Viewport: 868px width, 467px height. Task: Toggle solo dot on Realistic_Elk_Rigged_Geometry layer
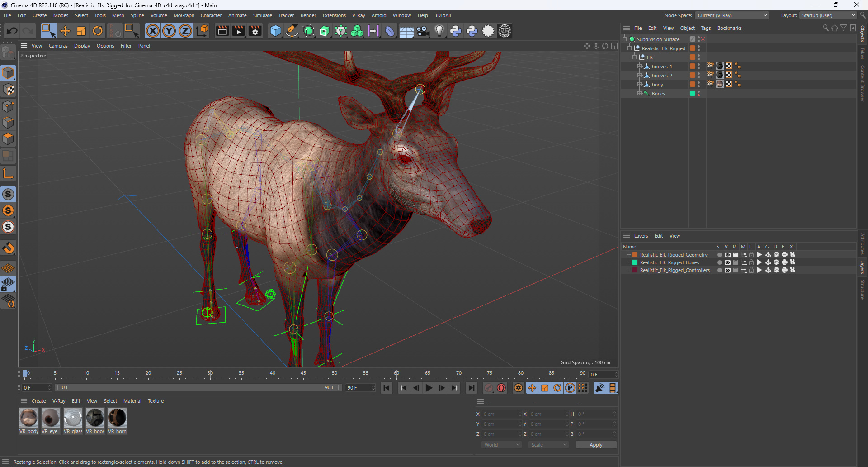(x=719, y=255)
